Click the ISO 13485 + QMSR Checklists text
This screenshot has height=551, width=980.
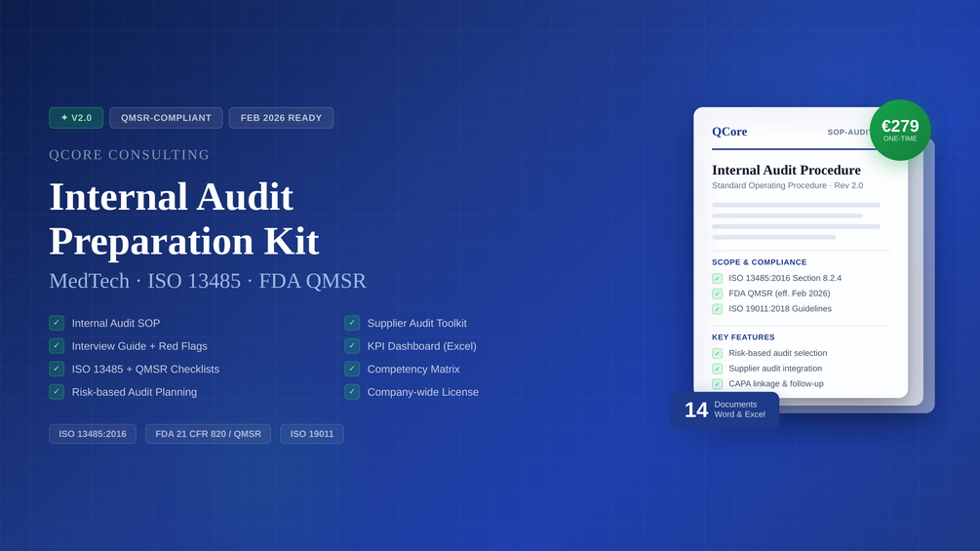[145, 370]
